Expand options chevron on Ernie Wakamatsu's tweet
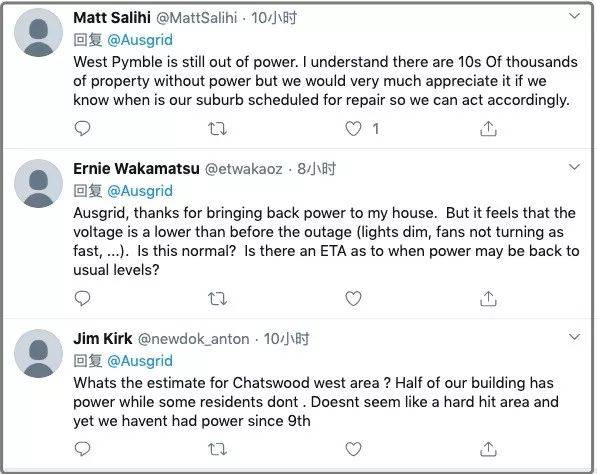 (574, 167)
